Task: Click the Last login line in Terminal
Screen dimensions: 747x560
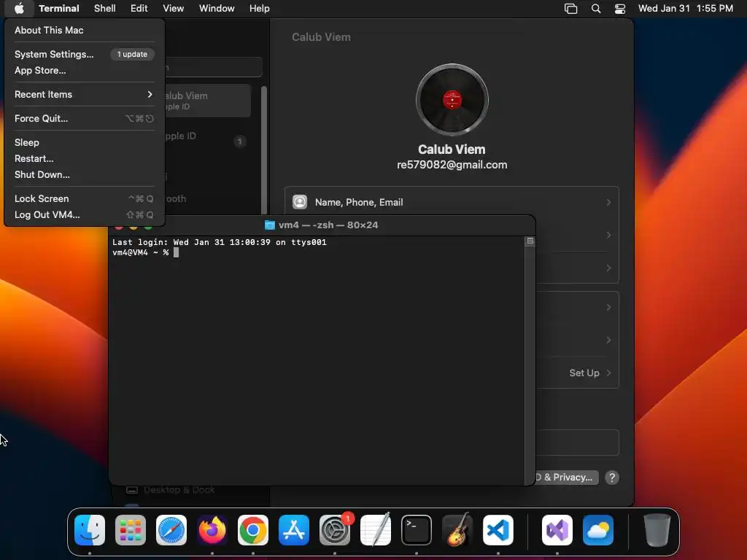Action: pyautogui.click(x=220, y=242)
